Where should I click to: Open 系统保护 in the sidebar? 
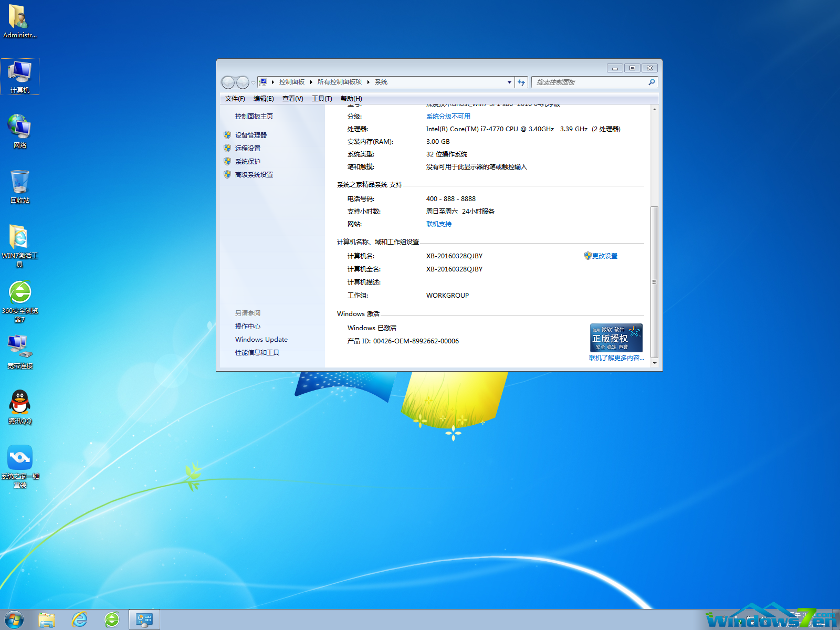(x=247, y=161)
